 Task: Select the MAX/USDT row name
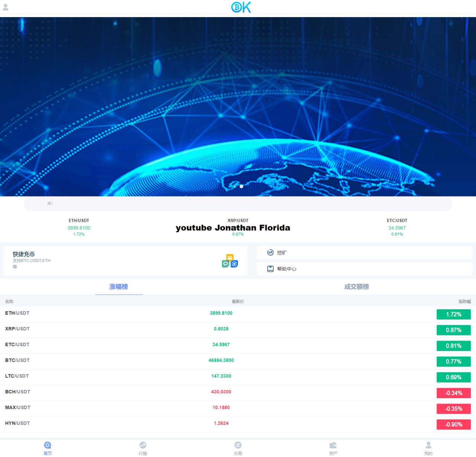pyautogui.click(x=18, y=408)
